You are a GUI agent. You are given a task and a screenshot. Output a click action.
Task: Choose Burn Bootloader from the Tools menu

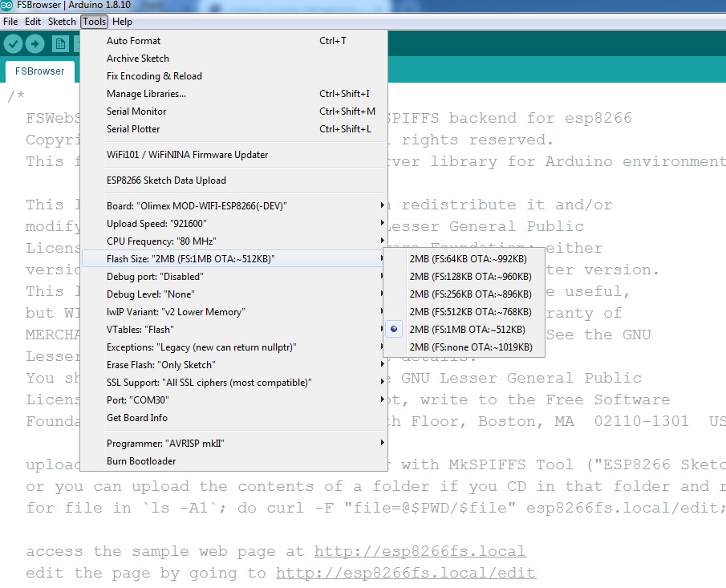pos(141,461)
